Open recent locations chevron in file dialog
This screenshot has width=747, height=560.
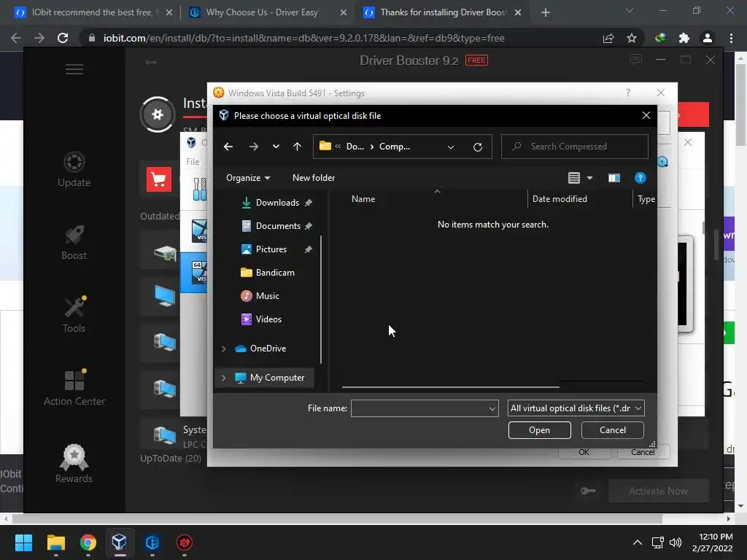click(x=276, y=147)
